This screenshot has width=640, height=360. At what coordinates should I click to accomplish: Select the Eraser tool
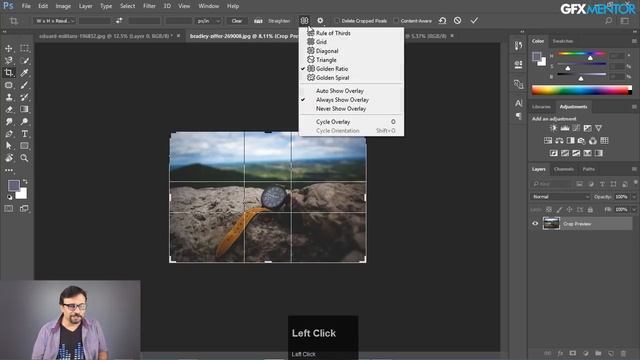(9, 109)
